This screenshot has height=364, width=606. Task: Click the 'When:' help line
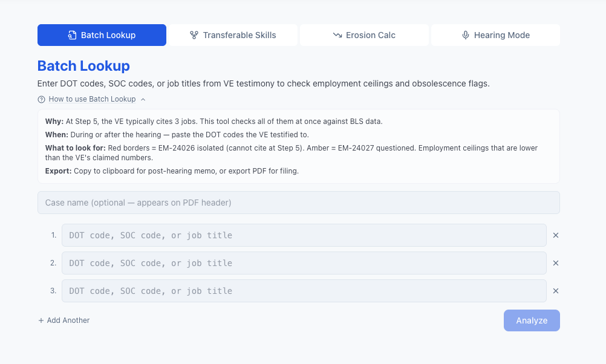[x=177, y=134]
